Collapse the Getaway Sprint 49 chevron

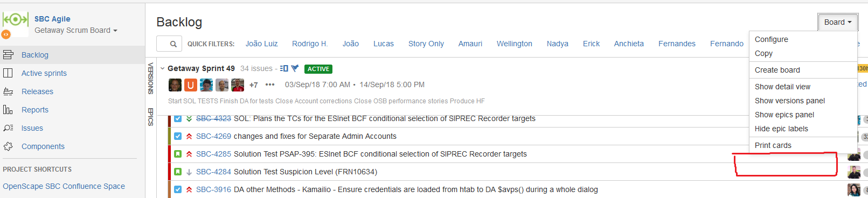tap(162, 69)
